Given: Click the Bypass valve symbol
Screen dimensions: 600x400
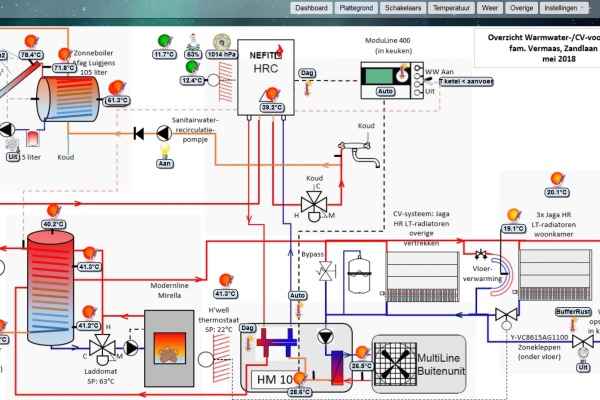Looking at the screenshot, I should pyautogui.click(x=326, y=271).
